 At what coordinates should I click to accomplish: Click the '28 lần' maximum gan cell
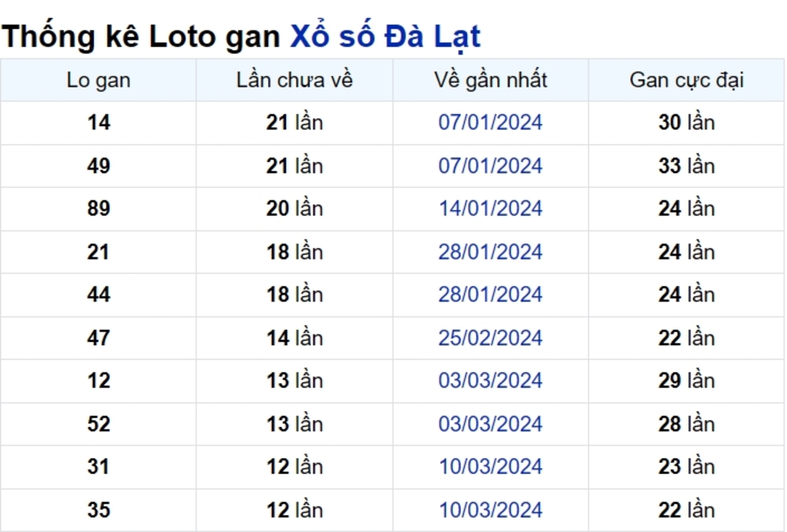click(x=686, y=424)
